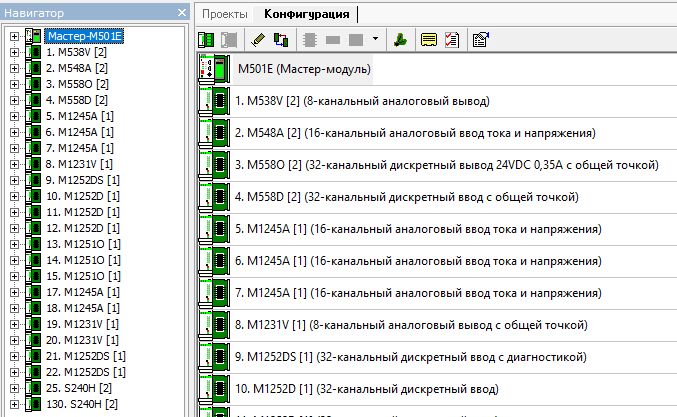This screenshot has height=417, width=677.
Task: Expand the 1. M538V [2] node
Action: [x=14, y=52]
